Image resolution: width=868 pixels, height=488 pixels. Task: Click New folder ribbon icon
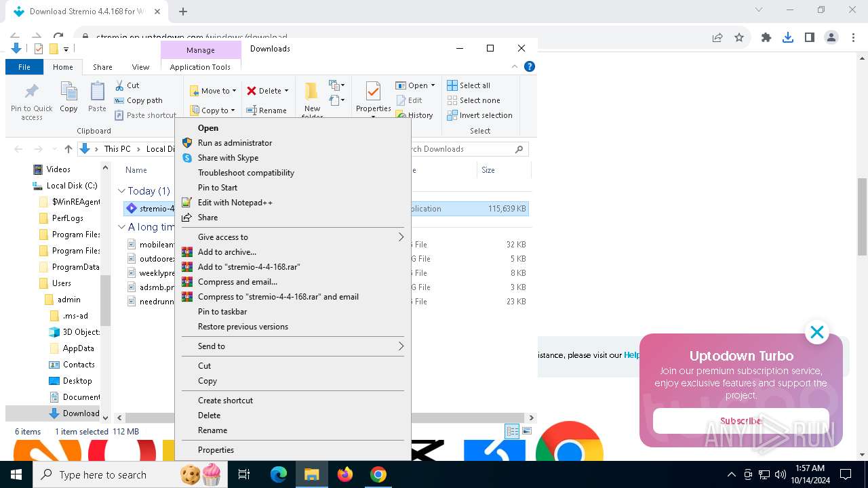point(312,100)
